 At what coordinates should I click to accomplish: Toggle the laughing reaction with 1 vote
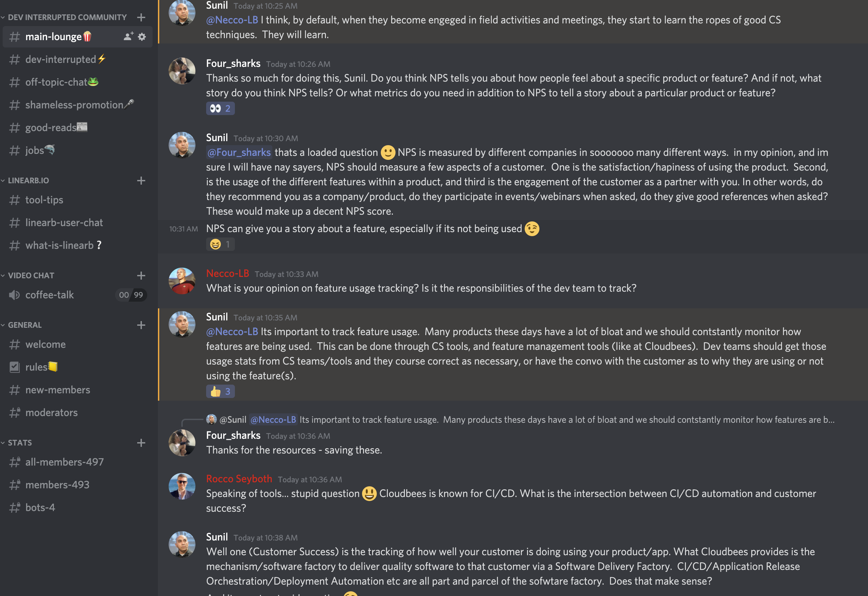coord(220,244)
